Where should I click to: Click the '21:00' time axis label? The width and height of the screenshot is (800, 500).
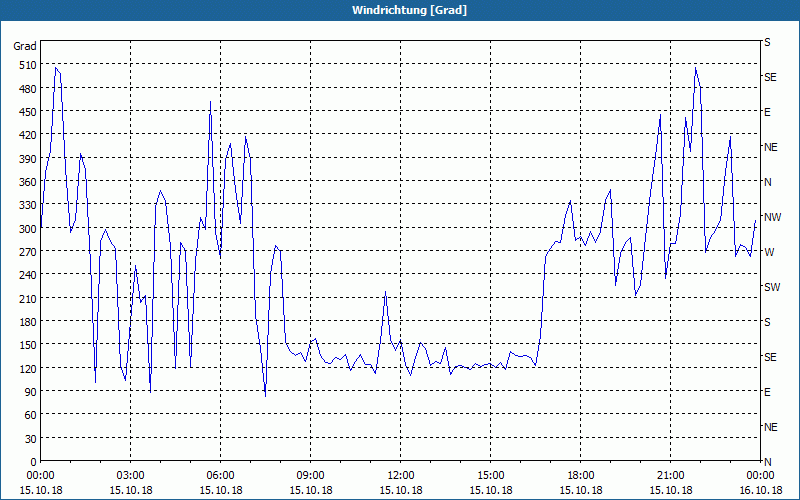pos(670,476)
